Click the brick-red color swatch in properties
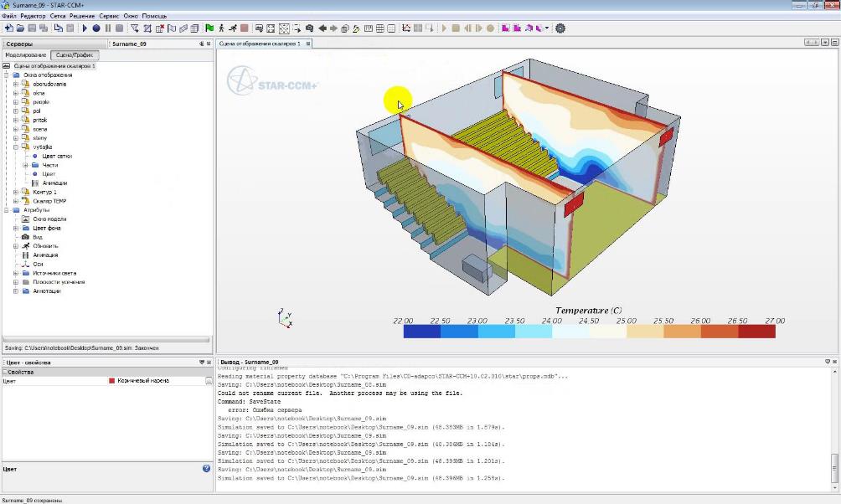 111,381
